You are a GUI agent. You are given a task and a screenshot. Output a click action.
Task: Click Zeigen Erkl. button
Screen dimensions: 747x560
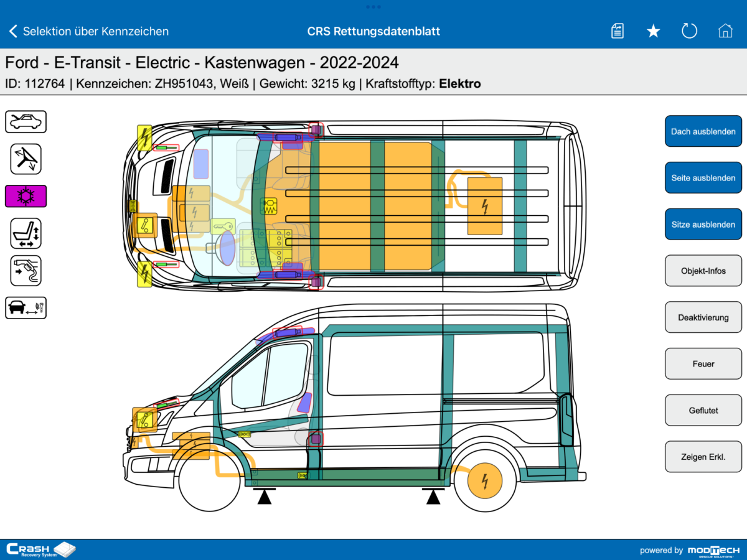[703, 457]
